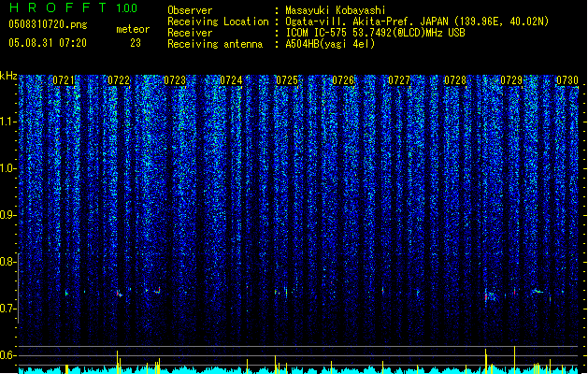Click the Receiving Location label
The height and width of the screenshot is (374, 588).
[x=218, y=22]
